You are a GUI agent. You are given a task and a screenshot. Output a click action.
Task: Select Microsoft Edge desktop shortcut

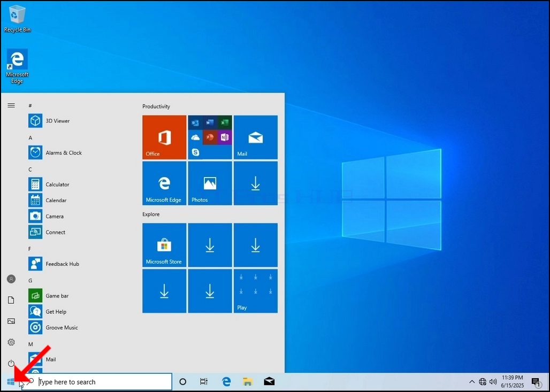tap(17, 66)
